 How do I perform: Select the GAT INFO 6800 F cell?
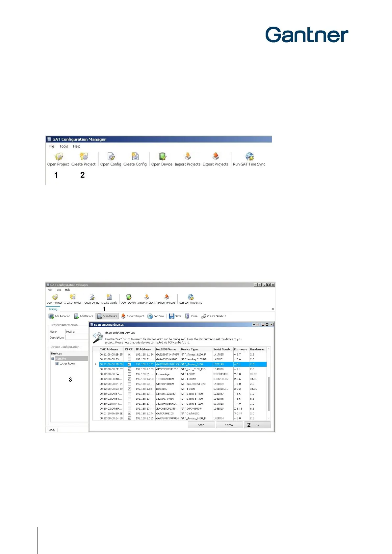click(x=196, y=409)
